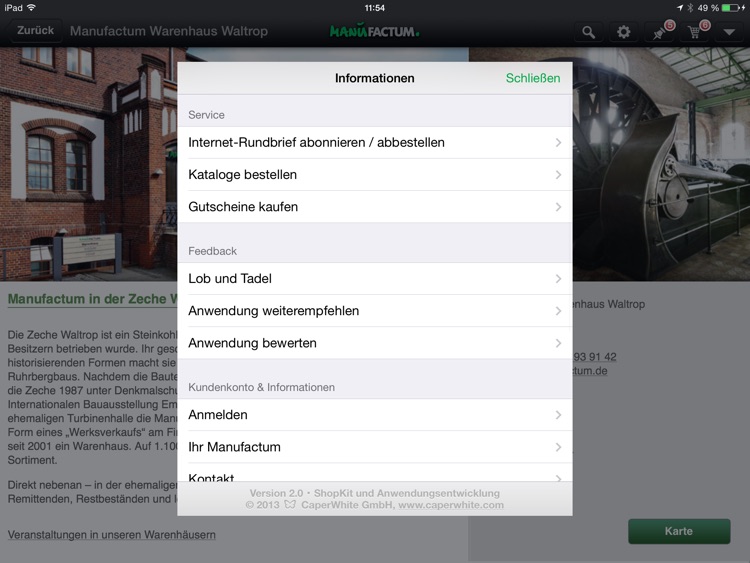Screen dimensions: 750x563
Task: Tap the Bluetooth status icon
Action: click(x=690, y=8)
